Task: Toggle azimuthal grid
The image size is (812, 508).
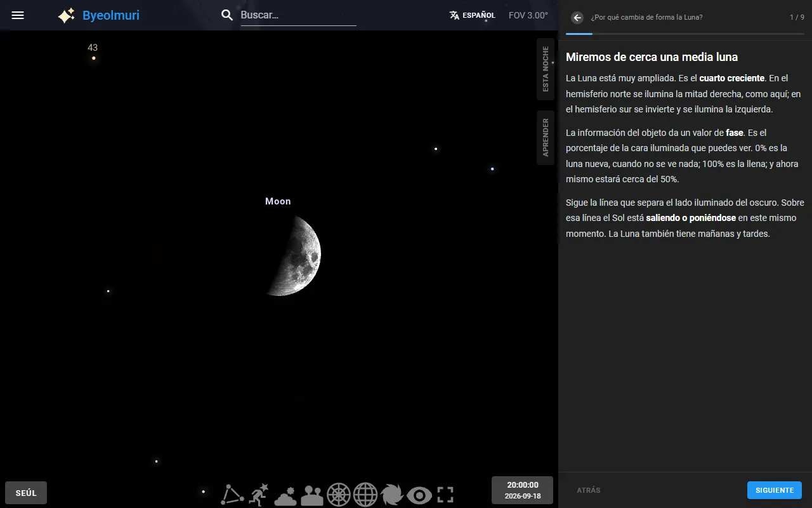Action: (x=339, y=495)
